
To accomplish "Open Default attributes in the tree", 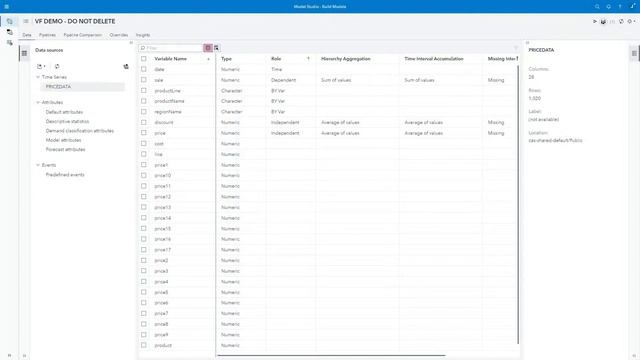I will pyautogui.click(x=64, y=112).
